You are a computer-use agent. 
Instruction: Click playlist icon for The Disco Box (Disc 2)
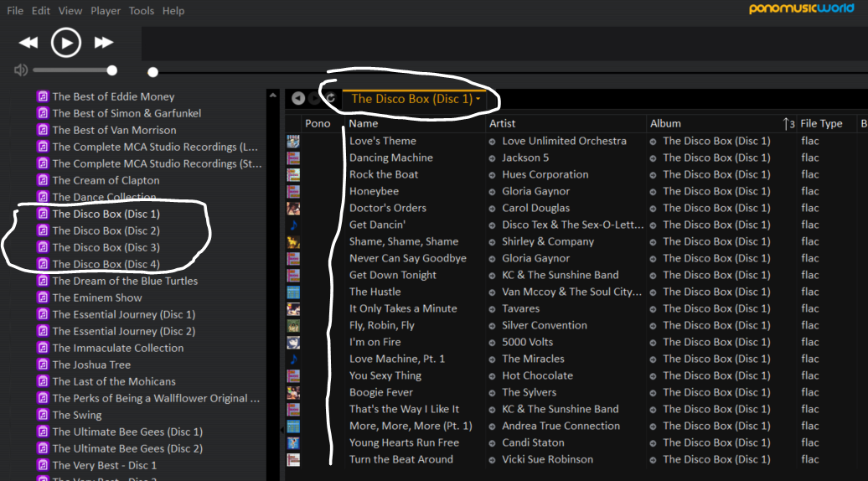43,230
